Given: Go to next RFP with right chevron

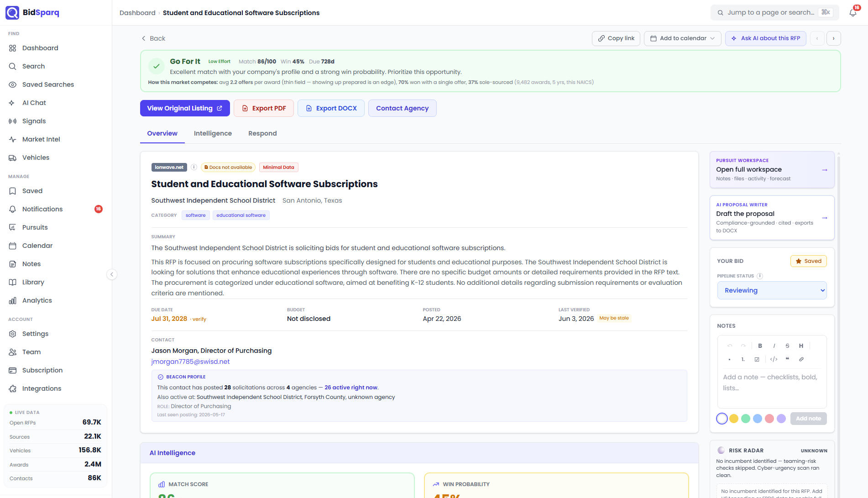Looking at the screenshot, I should [x=834, y=38].
